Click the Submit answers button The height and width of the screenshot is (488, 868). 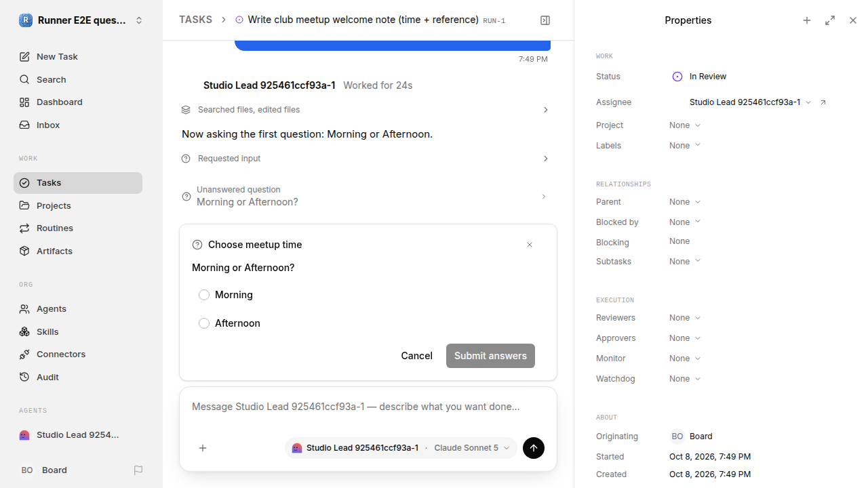(x=490, y=356)
